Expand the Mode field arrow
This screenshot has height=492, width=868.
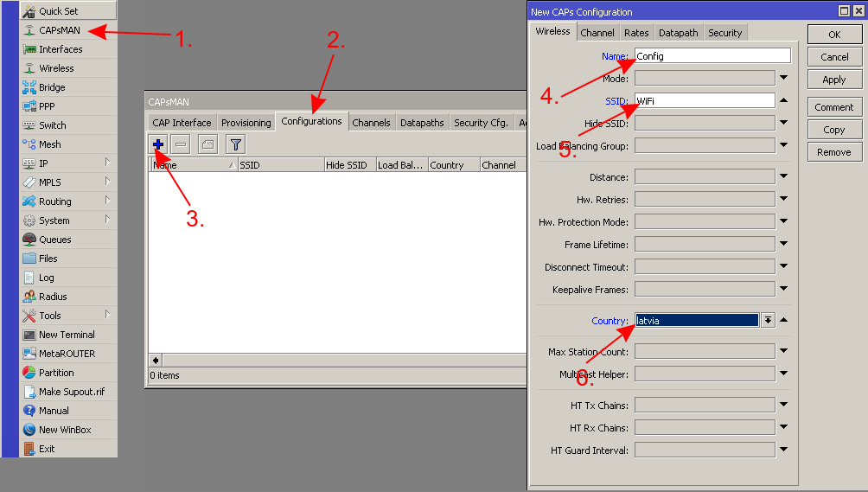click(x=783, y=78)
